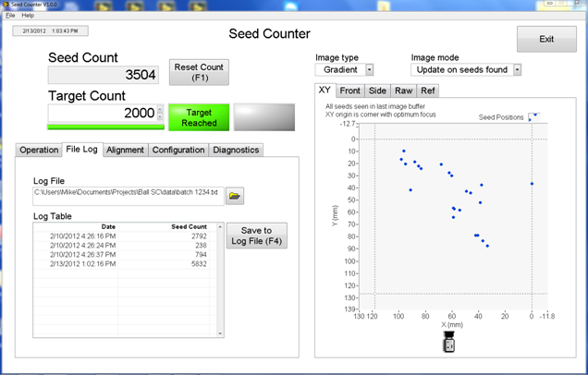Image resolution: width=588 pixels, height=375 pixels.
Task: Click the Exit button
Action: (545, 40)
